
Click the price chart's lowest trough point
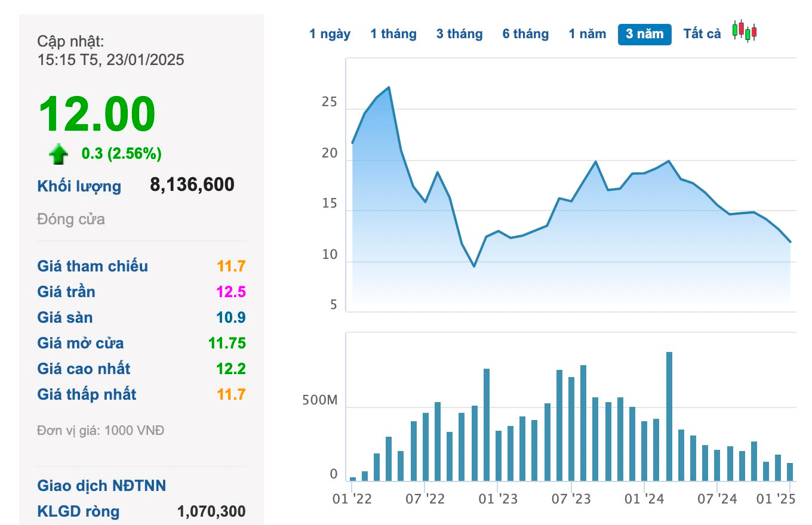[x=474, y=266]
